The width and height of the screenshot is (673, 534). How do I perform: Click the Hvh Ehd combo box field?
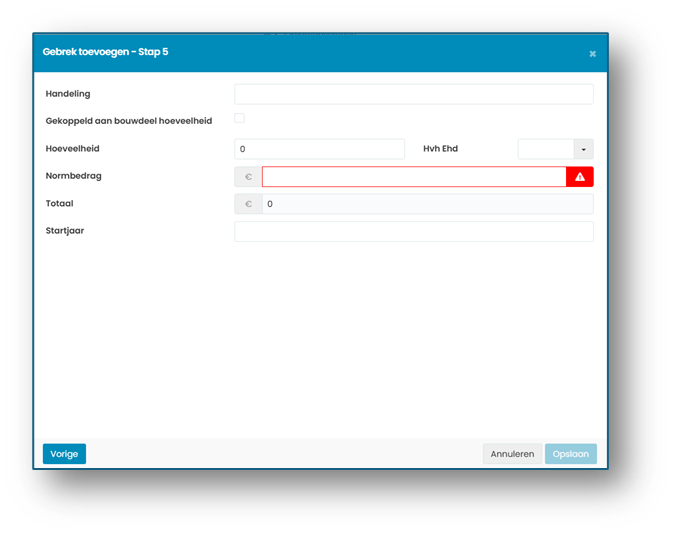(546, 149)
